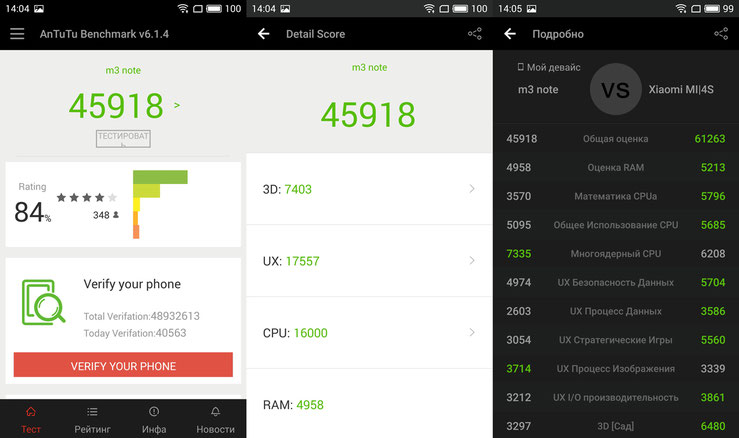The image size is (739, 438).
Task: Tap the 84% rating value
Action: tap(32, 212)
